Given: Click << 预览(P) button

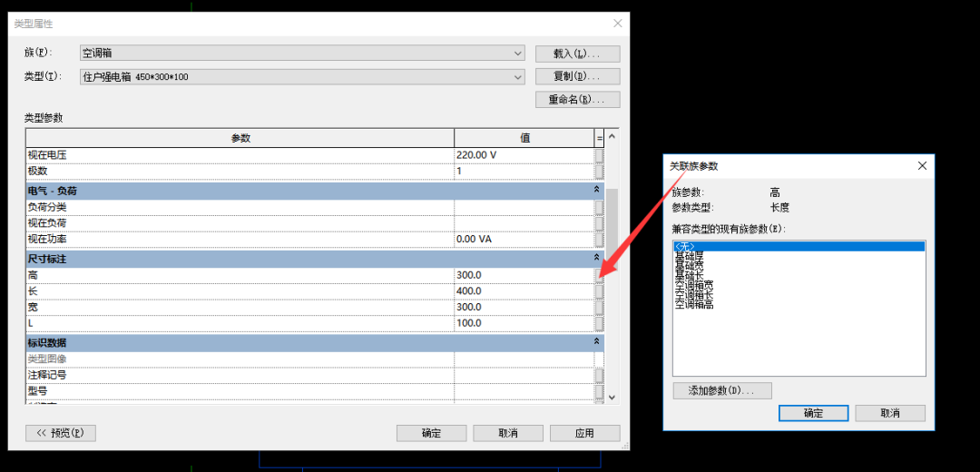Looking at the screenshot, I should pos(61,433).
